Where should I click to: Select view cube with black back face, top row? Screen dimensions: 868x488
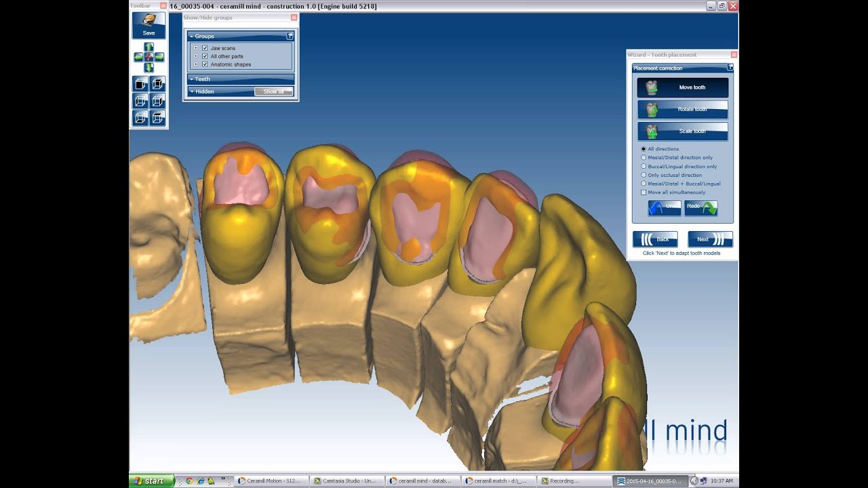157,84
